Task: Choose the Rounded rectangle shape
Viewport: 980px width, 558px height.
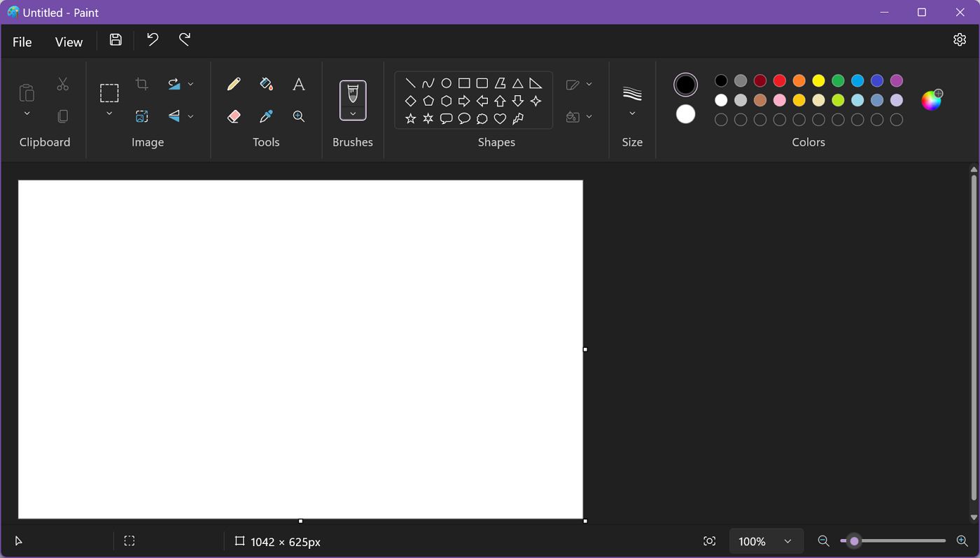Action: click(482, 83)
